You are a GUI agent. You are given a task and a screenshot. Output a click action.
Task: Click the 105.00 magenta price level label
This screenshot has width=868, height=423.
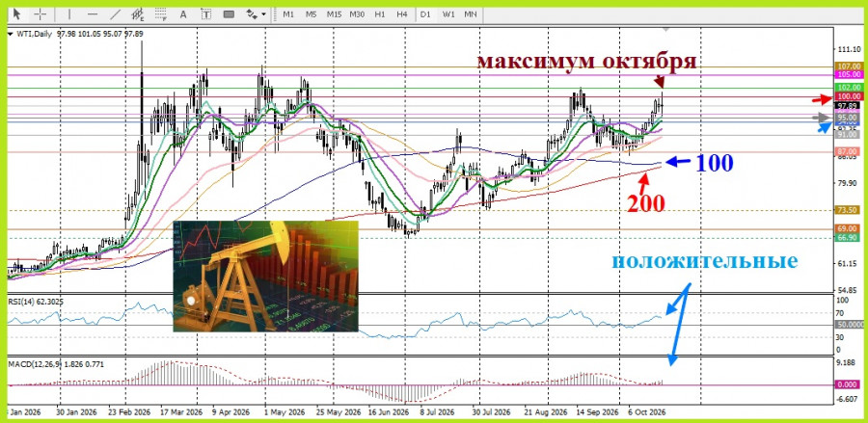pos(849,74)
